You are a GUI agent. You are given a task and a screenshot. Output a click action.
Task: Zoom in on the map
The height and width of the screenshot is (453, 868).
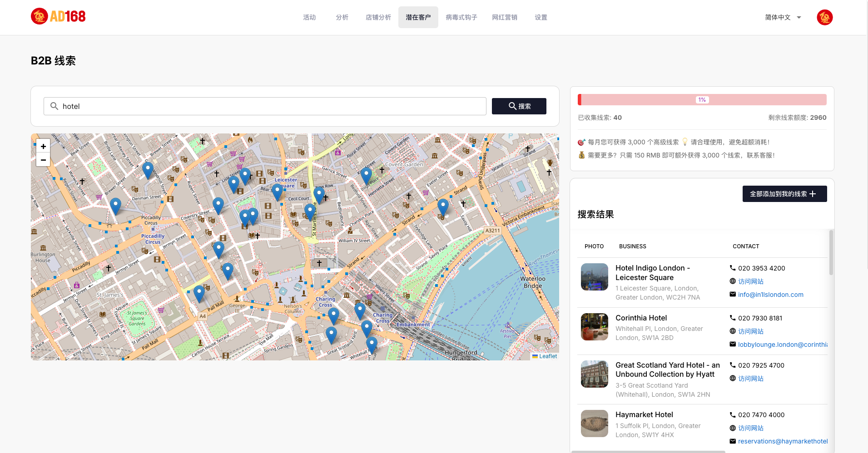[43, 146]
